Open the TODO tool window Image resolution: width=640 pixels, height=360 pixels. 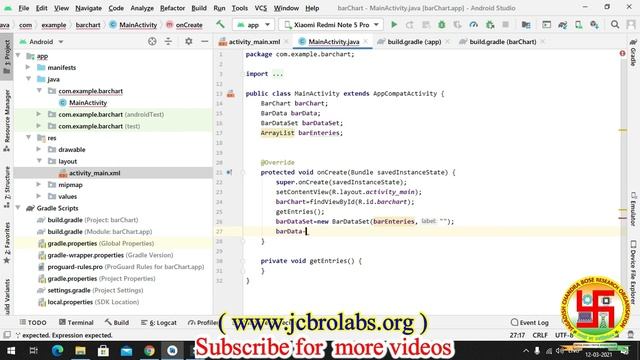pyautogui.click(x=33, y=322)
